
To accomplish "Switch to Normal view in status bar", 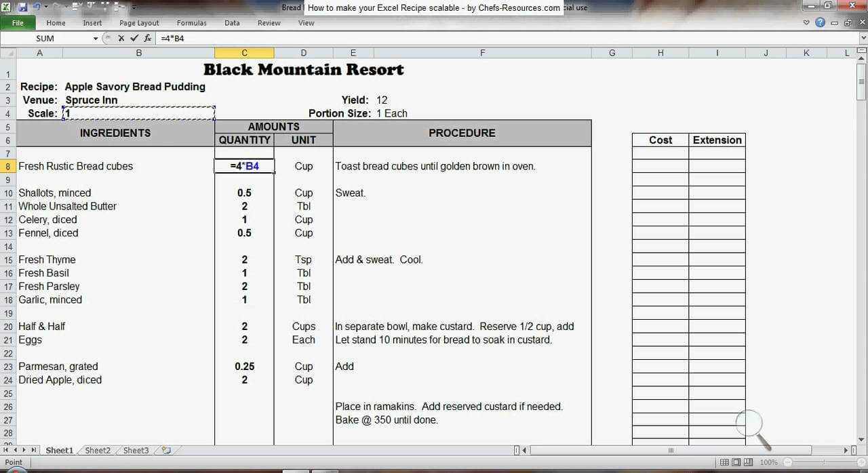I will (x=725, y=463).
